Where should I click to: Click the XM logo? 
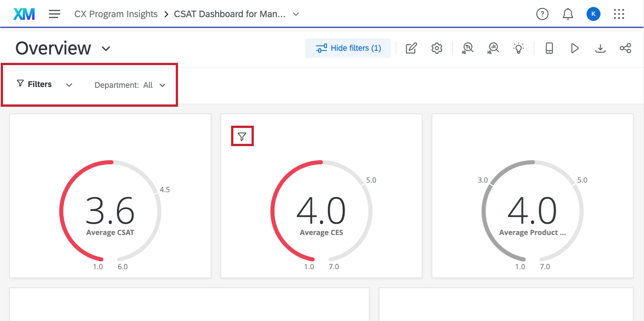24,14
